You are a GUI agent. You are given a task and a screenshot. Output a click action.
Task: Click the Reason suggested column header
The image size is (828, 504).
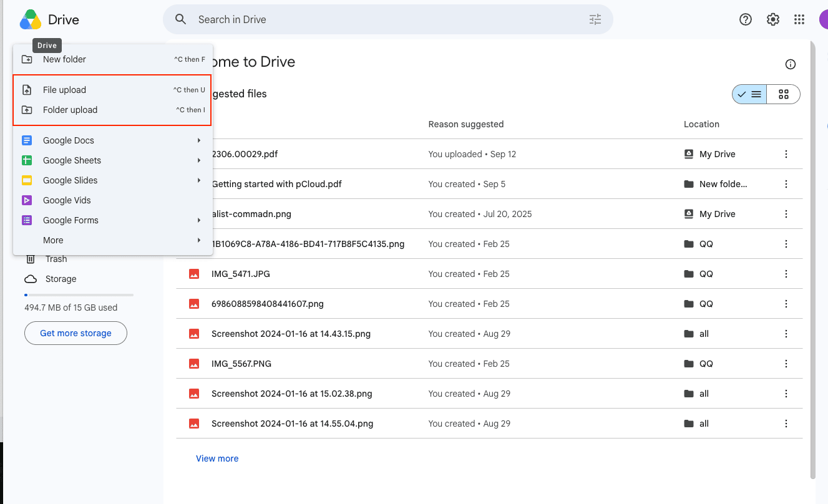(466, 124)
